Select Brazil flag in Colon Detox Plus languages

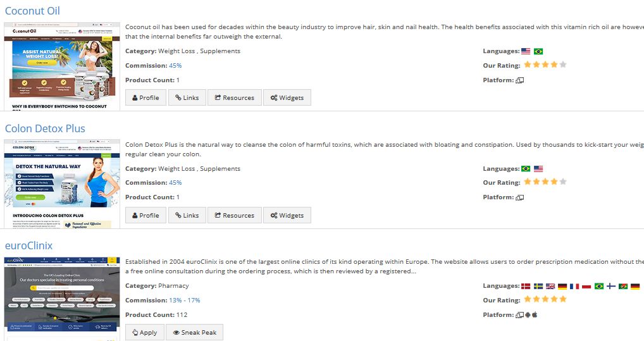click(526, 169)
